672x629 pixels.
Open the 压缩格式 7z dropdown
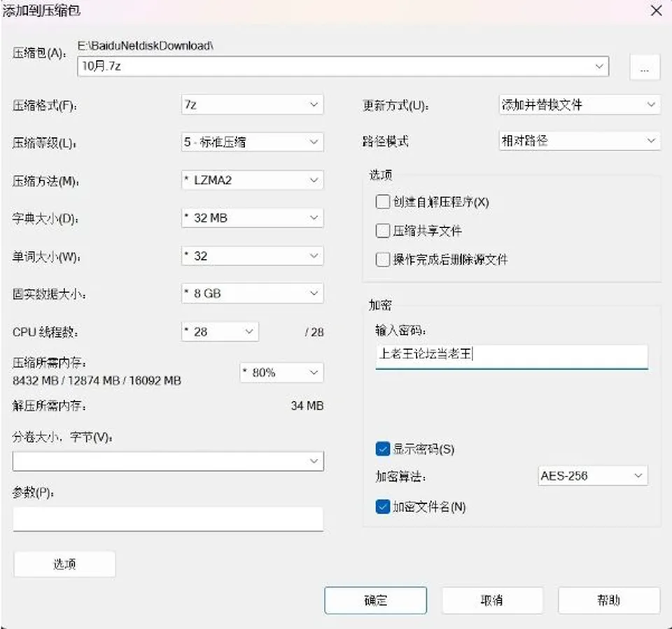coord(253,104)
